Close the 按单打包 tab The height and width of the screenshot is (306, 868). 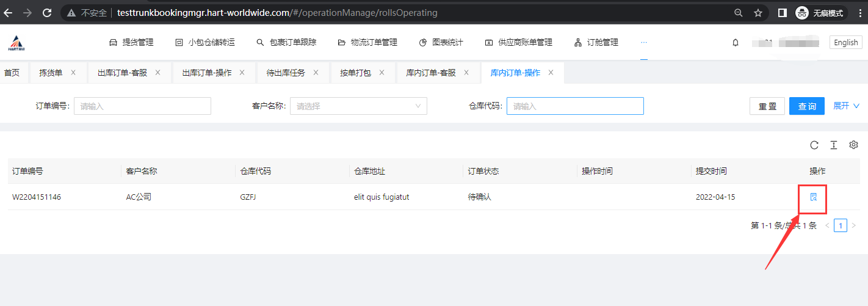(x=382, y=73)
